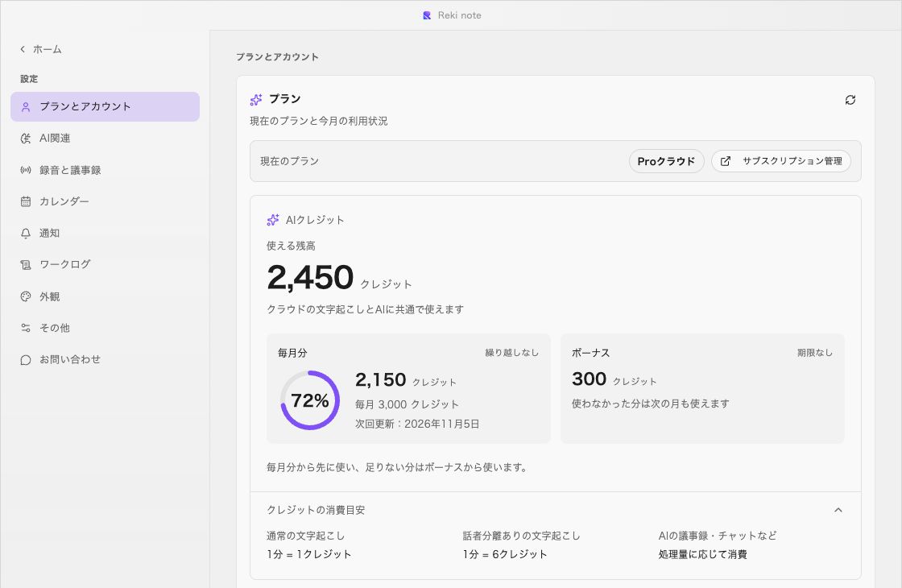Click 次回更新：2026年11月5日 text
This screenshot has width=902, height=588.
coord(417,424)
